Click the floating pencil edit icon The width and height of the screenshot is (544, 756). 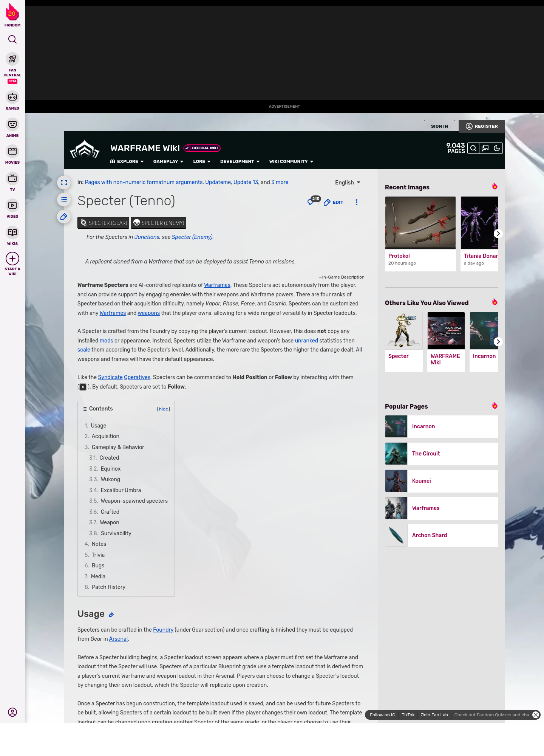click(64, 217)
